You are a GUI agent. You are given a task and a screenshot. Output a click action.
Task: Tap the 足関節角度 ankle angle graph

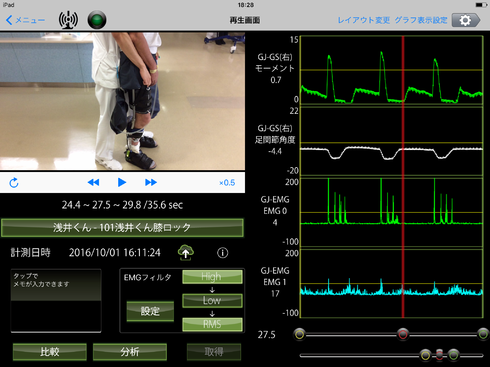click(392, 141)
